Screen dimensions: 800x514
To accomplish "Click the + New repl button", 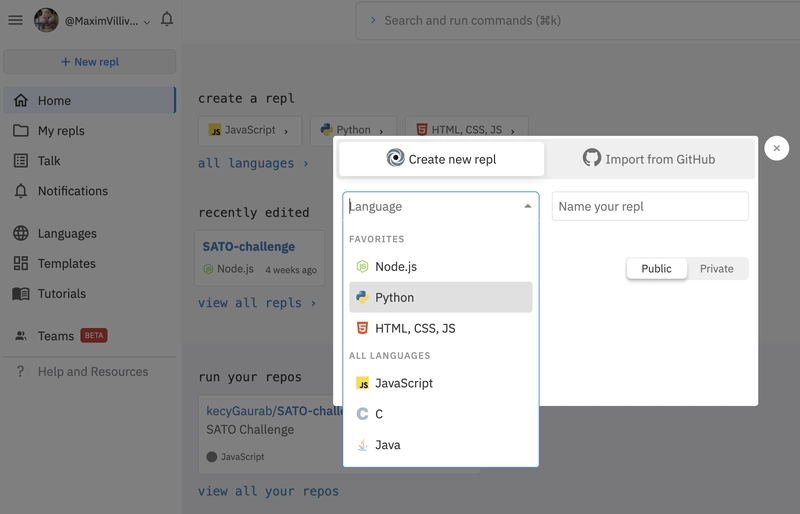I will tap(90, 62).
